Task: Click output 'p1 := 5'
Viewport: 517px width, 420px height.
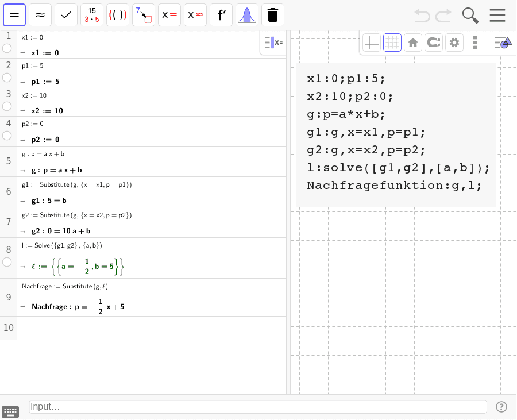Action: tap(45, 82)
